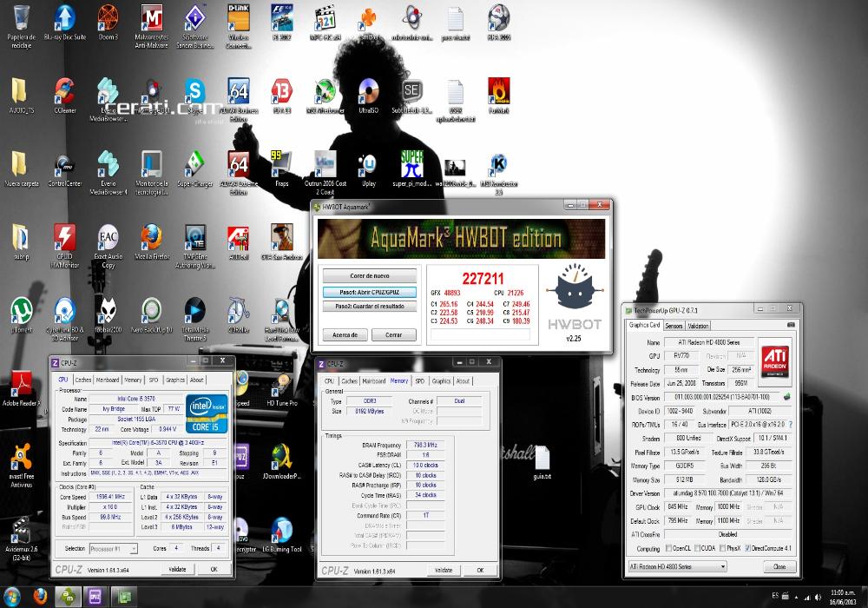Open the SPD tab in memory CPU-Z window
The height and width of the screenshot is (608, 868).
click(x=419, y=381)
